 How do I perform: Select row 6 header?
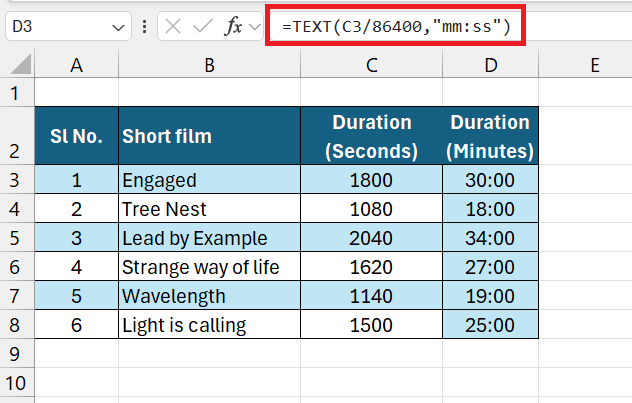15,267
